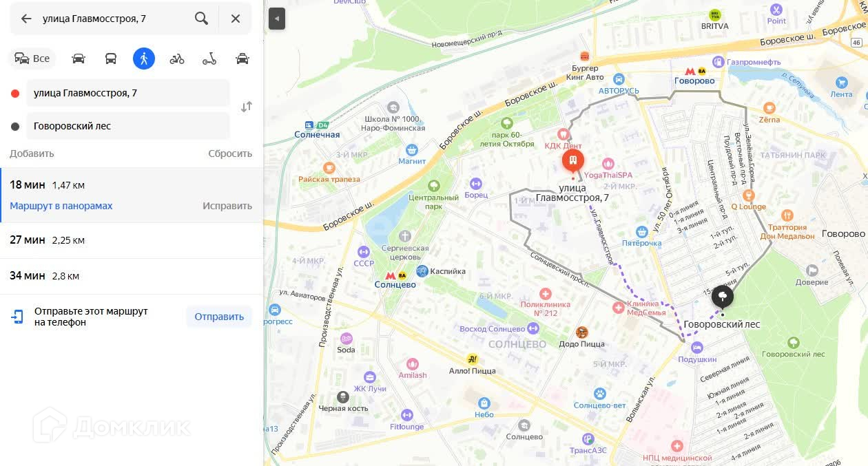Click the black Говоровский лес destination marker
The height and width of the screenshot is (466, 868).
point(722,298)
